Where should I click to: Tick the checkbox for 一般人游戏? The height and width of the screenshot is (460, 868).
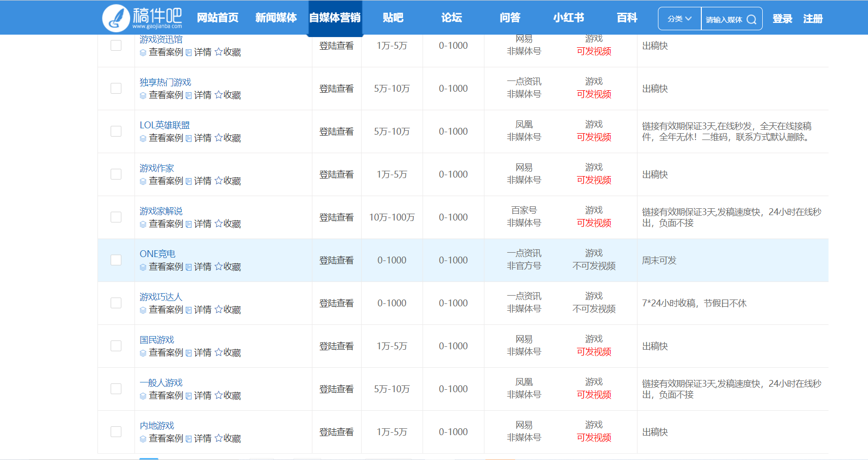(116, 389)
